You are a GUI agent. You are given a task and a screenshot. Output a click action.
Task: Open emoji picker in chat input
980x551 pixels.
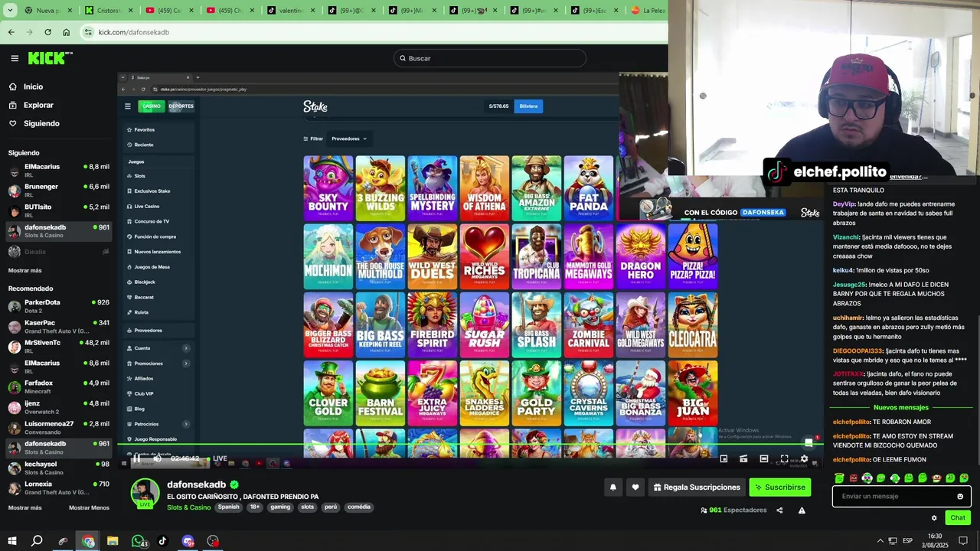pos(960,496)
